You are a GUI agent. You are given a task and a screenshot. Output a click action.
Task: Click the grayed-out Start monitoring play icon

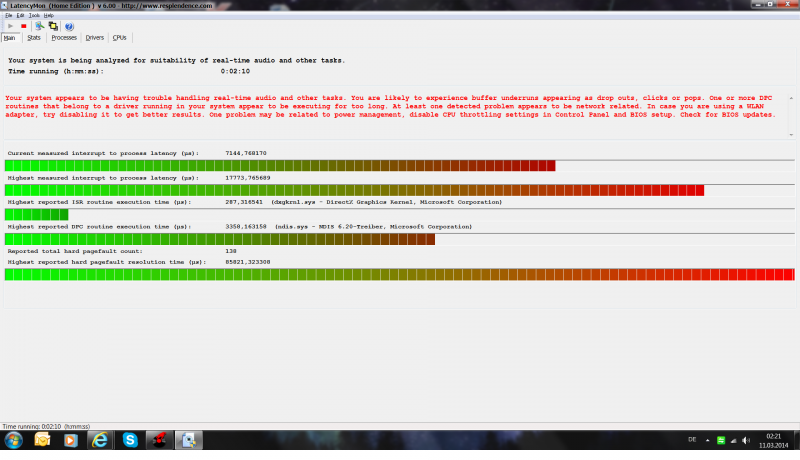pos(10,26)
